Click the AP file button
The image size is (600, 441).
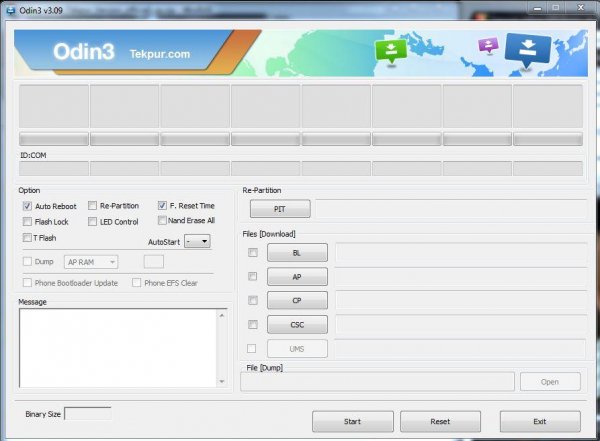(x=297, y=277)
